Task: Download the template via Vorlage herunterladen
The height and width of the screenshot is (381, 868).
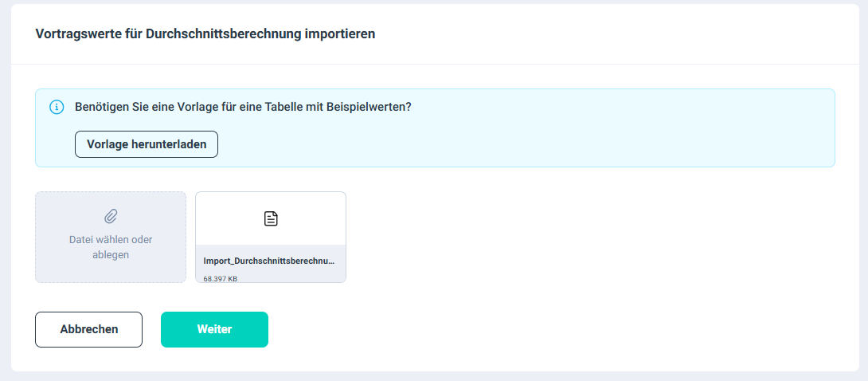Action: point(147,144)
